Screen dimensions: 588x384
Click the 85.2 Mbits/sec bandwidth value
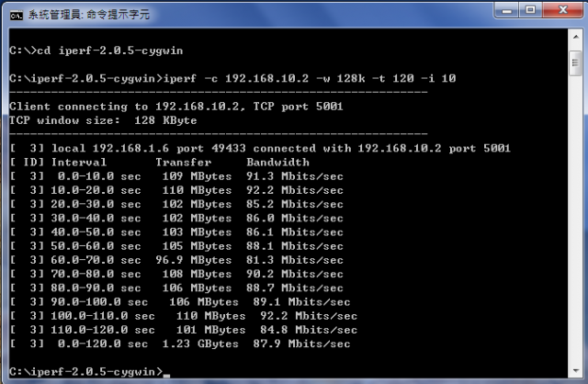coord(295,204)
